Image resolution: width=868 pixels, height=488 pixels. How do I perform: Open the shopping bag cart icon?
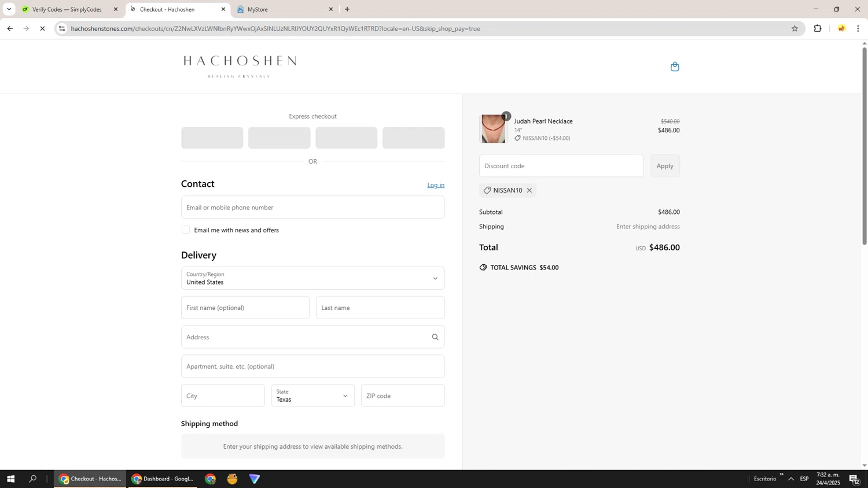(675, 66)
